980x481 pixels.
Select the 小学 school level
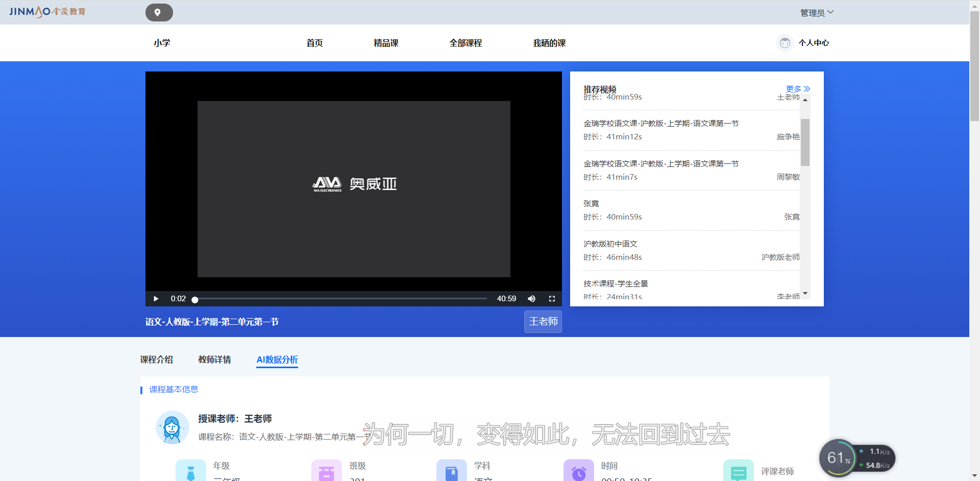(x=162, y=43)
